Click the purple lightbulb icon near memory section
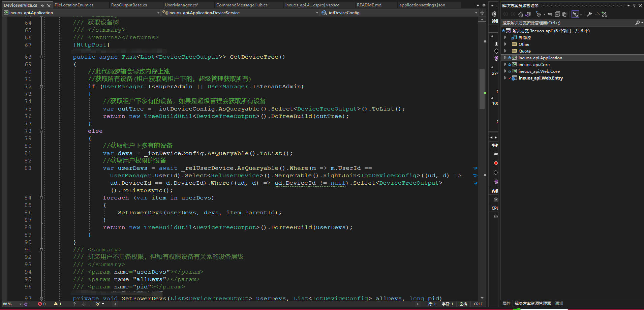 click(x=496, y=182)
